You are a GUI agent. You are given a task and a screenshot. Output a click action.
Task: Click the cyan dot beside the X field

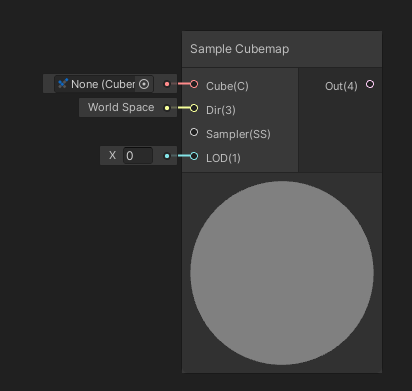pyautogui.click(x=167, y=156)
